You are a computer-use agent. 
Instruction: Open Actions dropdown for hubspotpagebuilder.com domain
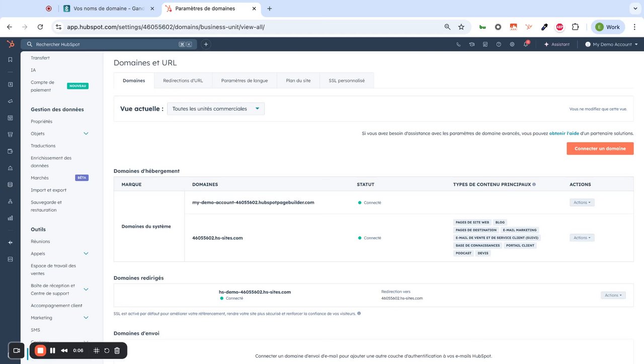(x=582, y=203)
